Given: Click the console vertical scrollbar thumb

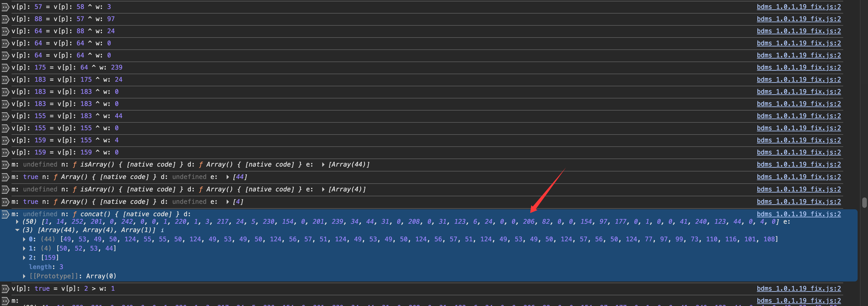Looking at the screenshot, I should tap(864, 203).
